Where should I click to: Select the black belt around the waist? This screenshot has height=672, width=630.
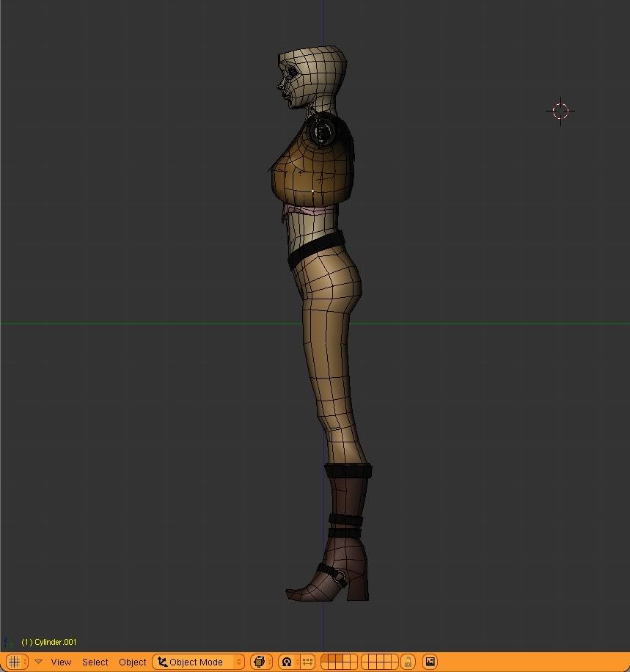pos(316,249)
